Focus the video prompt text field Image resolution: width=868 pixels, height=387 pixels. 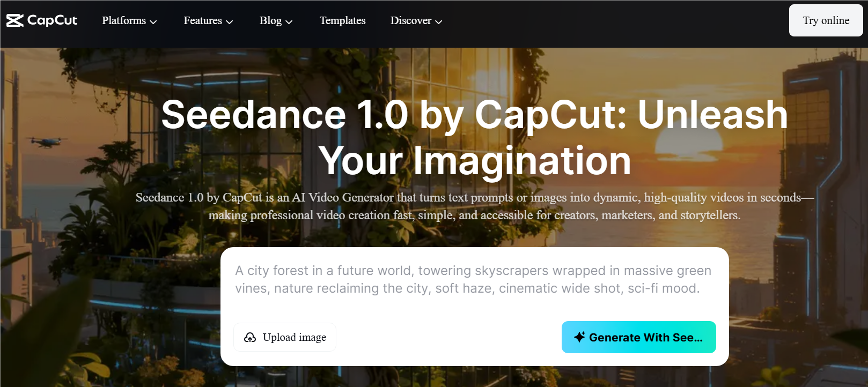pyautogui.click(x=474, y=280)
